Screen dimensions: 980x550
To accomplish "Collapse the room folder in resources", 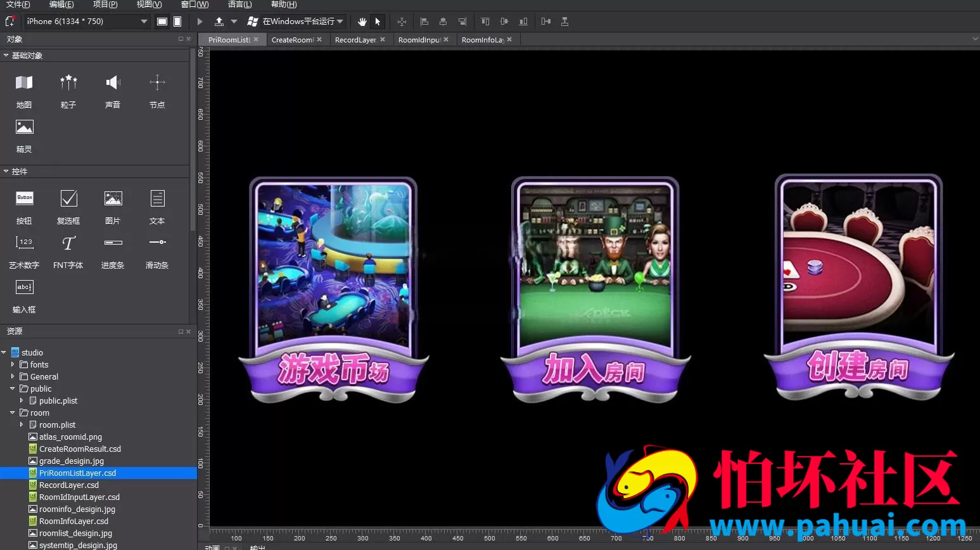I will pos(12,412).
